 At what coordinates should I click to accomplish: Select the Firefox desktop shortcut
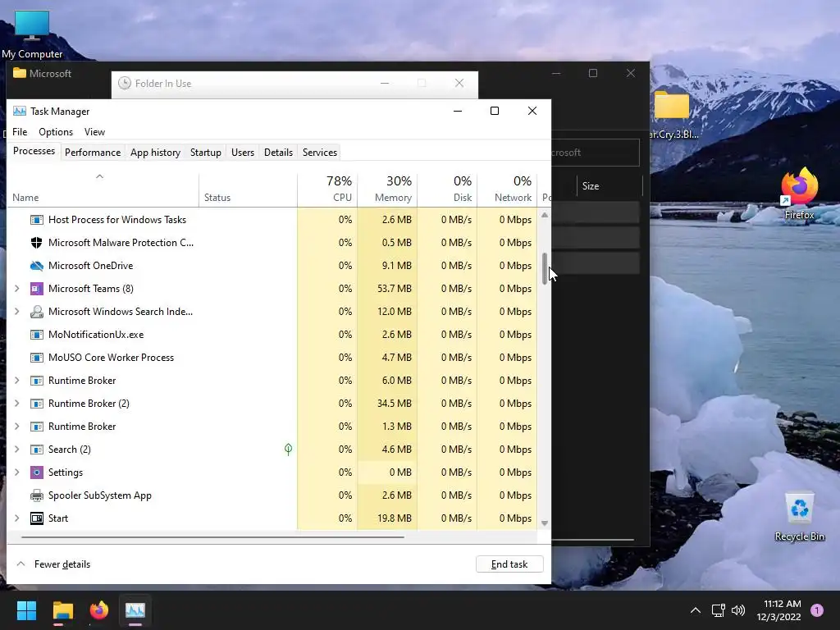799,194
